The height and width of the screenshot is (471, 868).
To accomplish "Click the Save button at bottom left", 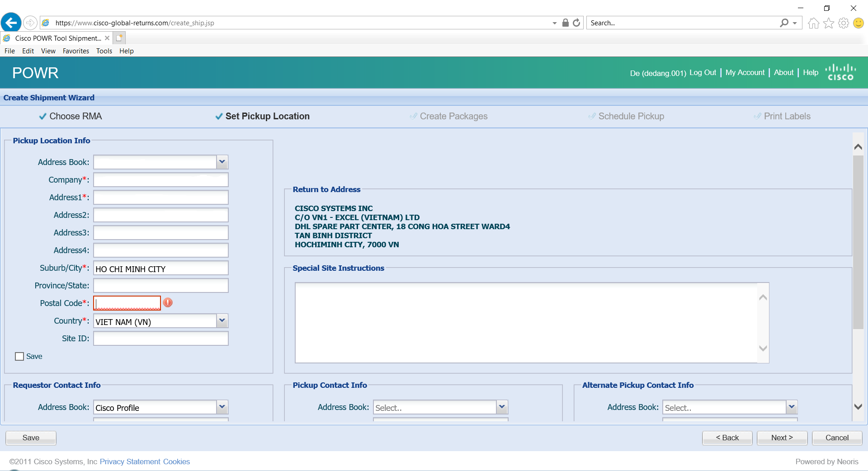I will coord(31,438).
